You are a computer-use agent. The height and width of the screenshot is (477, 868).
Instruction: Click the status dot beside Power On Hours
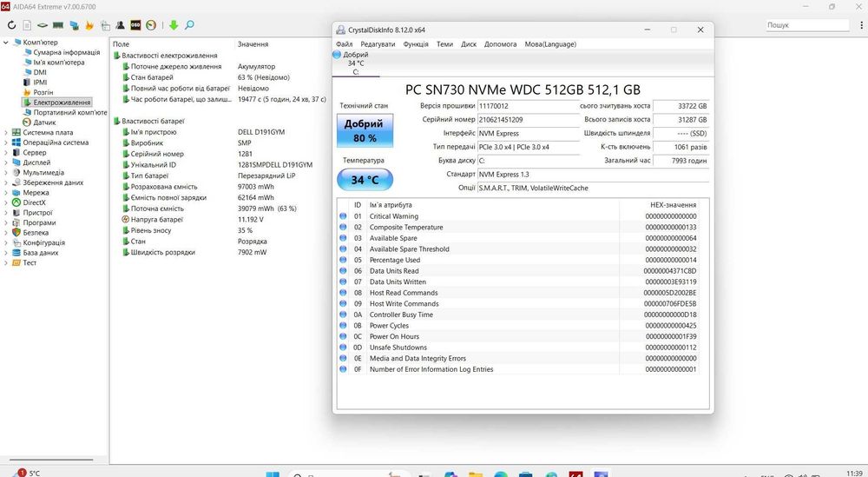click(x=343, y=336)
